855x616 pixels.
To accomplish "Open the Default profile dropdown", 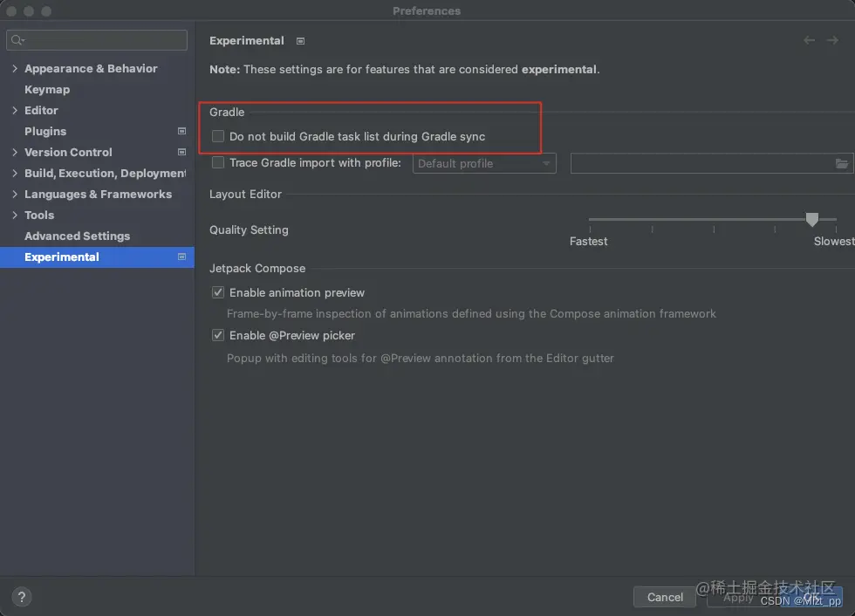I will (x=484, y=163).
